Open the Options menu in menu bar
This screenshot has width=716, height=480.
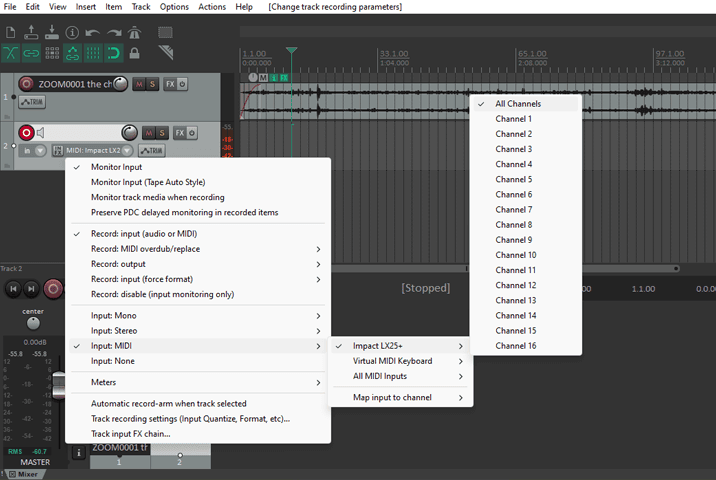point(174,7)
